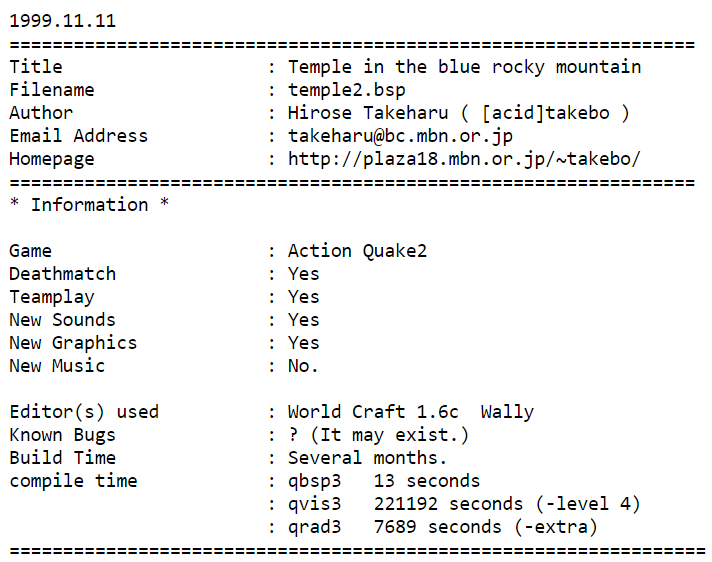Click the qrad3 7689 seconds line
Screen dimensions: 712x562
tap(442, 527)
